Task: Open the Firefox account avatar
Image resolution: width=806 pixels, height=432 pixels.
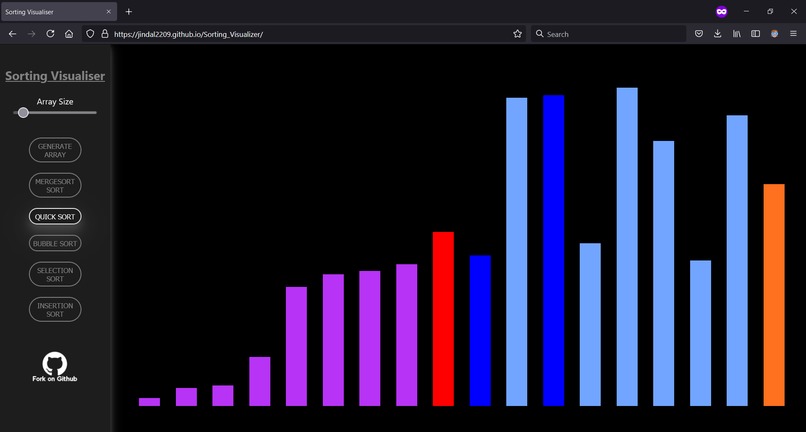Action: [775, 34]
